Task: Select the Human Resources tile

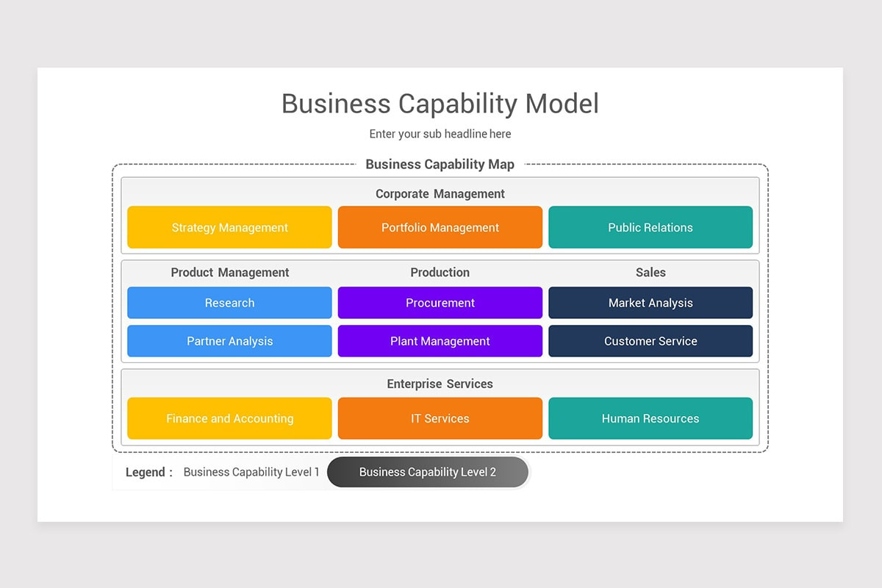Action: [650, 418]
